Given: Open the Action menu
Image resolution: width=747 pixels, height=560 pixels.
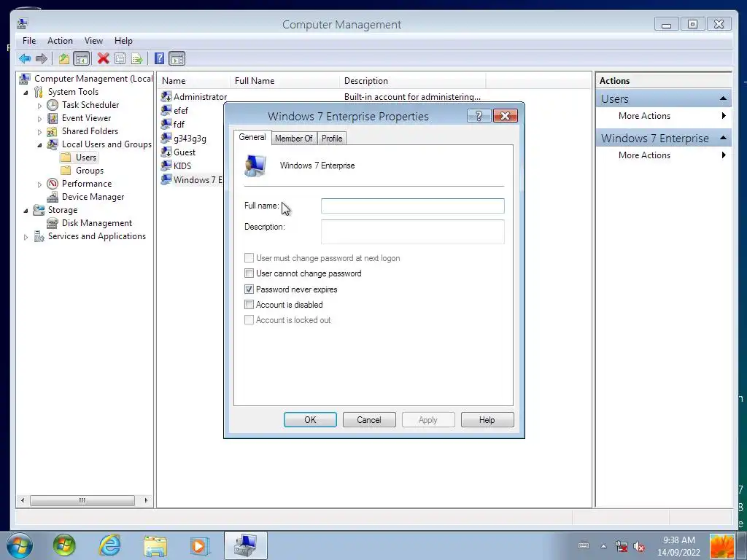Looking at the screenshot, I should 60,41.
